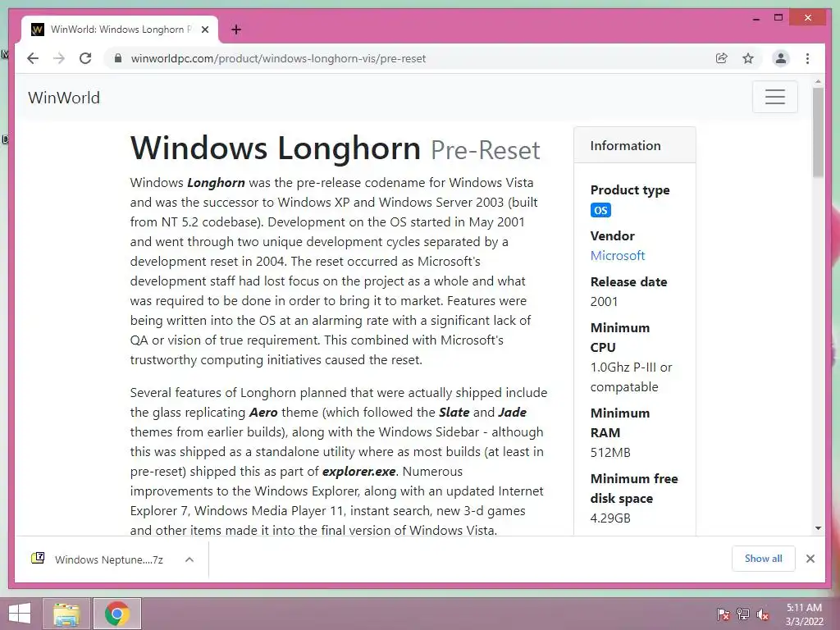This screenshot has width=840, height=630.
Task: Click the forward navigation arrow
Action: point(59,58)
